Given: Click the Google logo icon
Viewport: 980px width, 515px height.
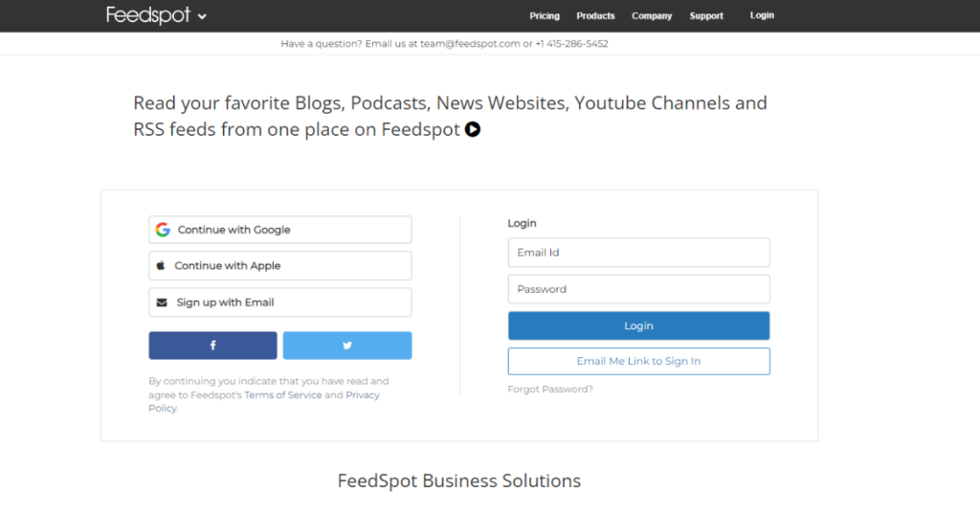Looking at the screenshot, I should coord(163,230).
